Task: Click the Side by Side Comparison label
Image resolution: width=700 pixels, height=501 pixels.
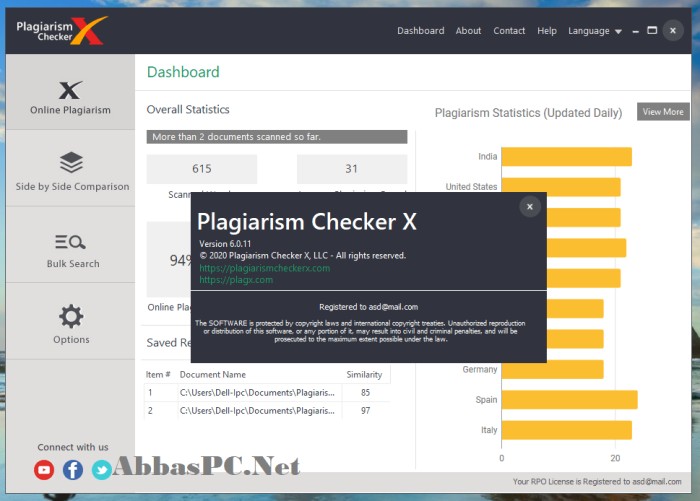Action: [72, 187]
